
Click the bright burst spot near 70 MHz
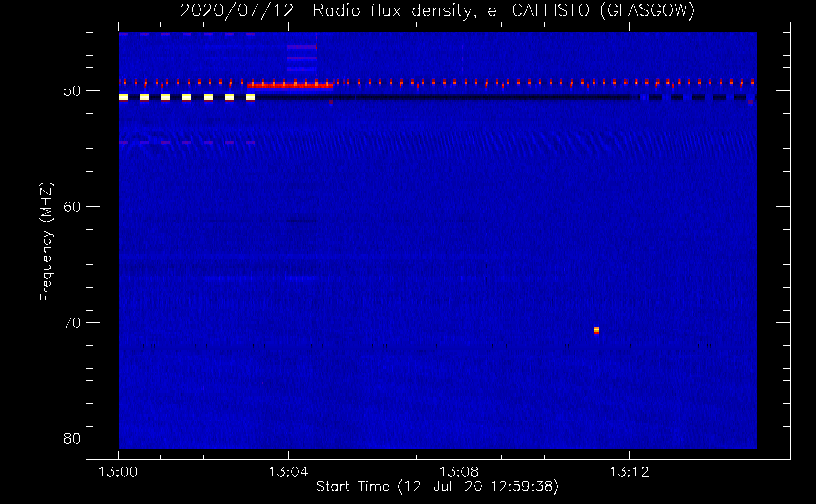pos(596,330)
